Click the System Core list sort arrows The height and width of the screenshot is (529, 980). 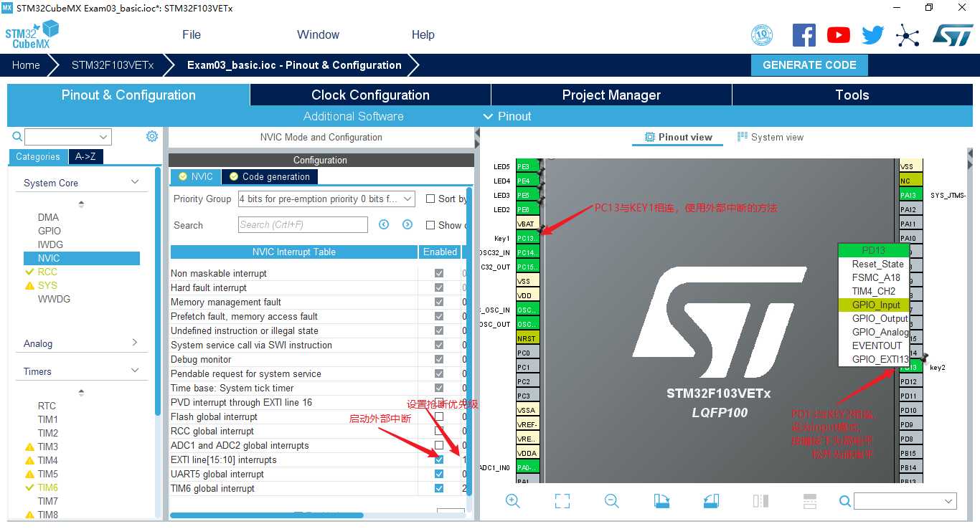tap(81, 204)
